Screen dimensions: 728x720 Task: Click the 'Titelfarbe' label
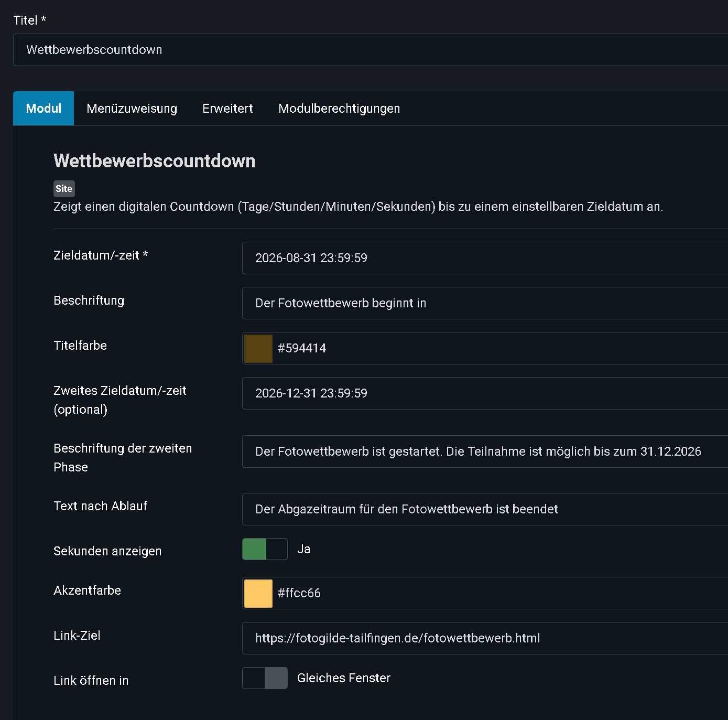pos(80,346)
